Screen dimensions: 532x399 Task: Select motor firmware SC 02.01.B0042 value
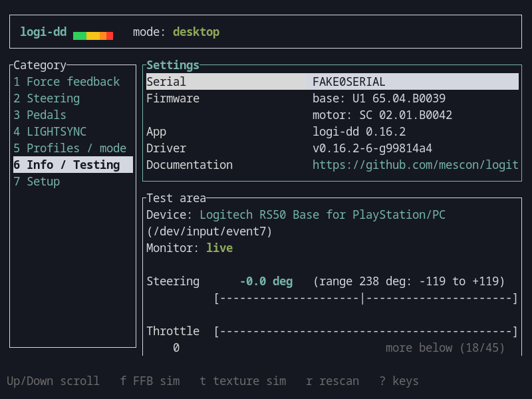(x=382, y=115)
